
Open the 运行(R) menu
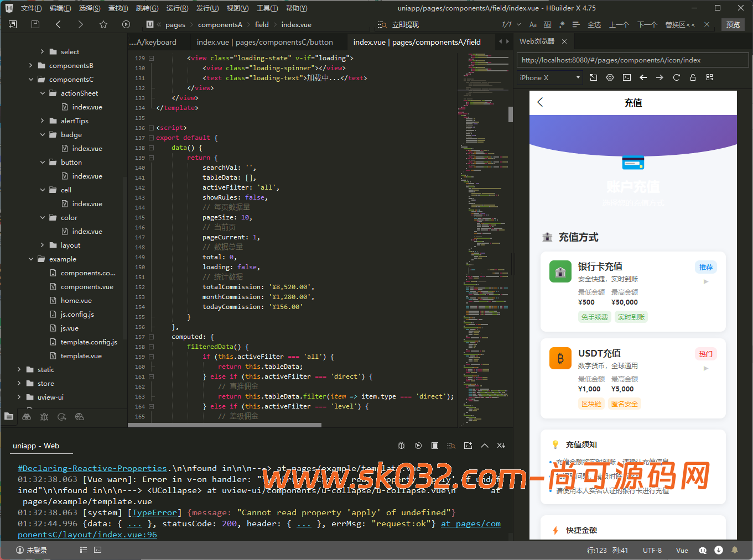click(x=177, y=8)
